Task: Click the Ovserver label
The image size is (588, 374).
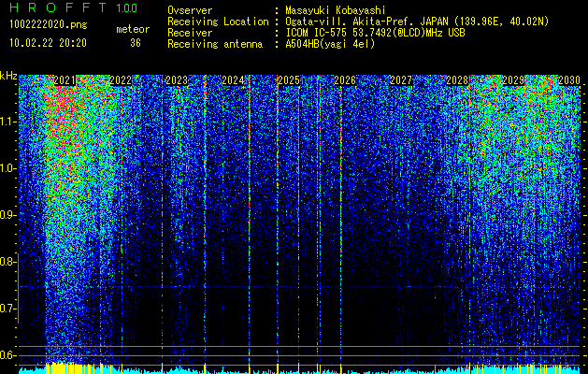Action: coord(190,10)
